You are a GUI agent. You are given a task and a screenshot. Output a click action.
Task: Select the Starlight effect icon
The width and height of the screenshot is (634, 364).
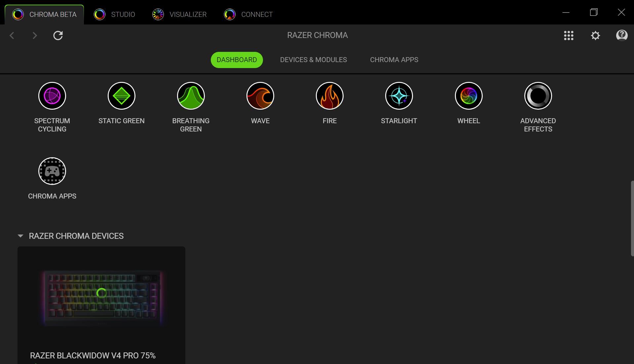(x=399, y=96)
